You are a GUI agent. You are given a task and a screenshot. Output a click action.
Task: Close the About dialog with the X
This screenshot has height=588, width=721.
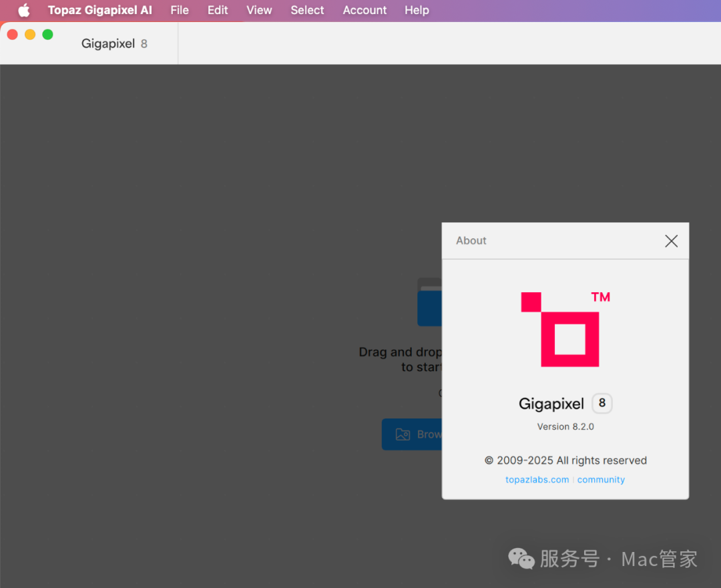click(x=671, y=241)
